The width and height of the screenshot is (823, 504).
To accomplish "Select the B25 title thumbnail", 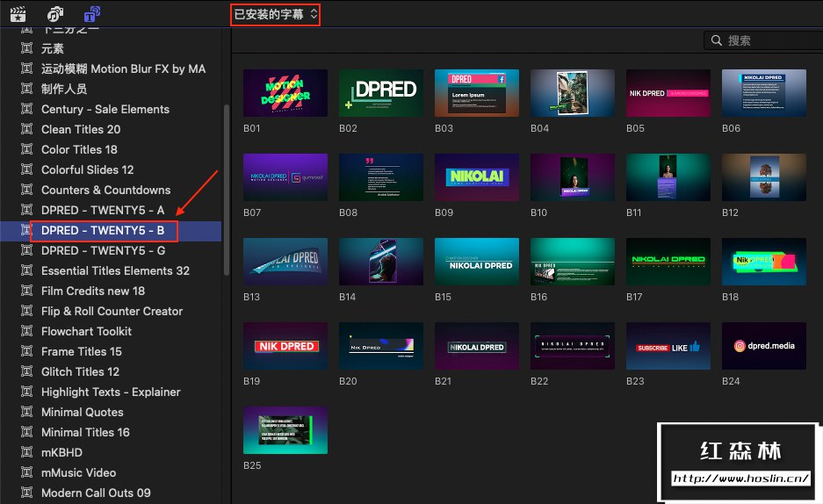I will point(285,430).
